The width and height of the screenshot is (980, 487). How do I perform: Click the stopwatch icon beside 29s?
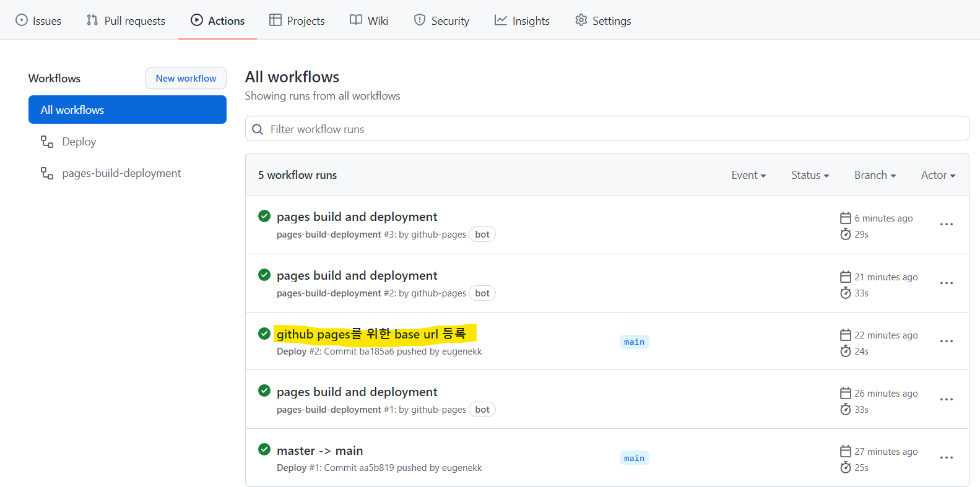[846, 234]
